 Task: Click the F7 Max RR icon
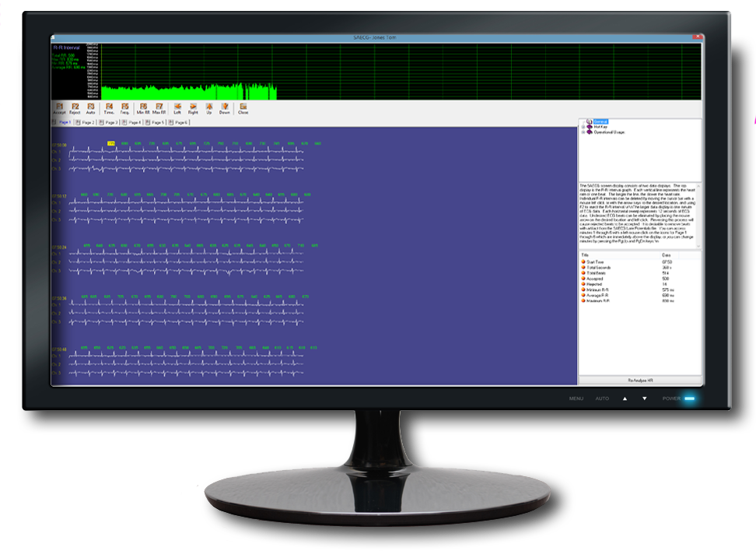(159, 107)
